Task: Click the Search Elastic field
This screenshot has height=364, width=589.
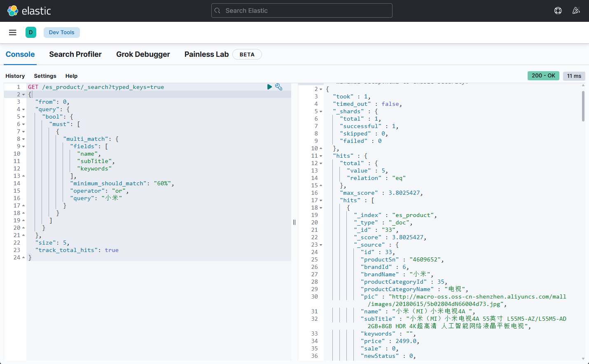Action: 302,11
